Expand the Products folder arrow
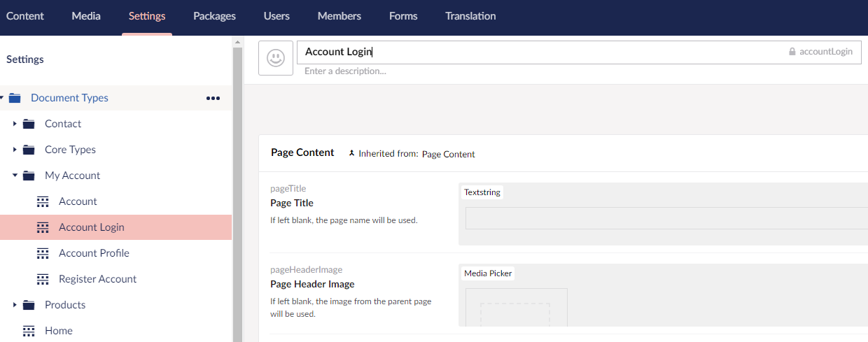868x342 pixels. (15, 305)
